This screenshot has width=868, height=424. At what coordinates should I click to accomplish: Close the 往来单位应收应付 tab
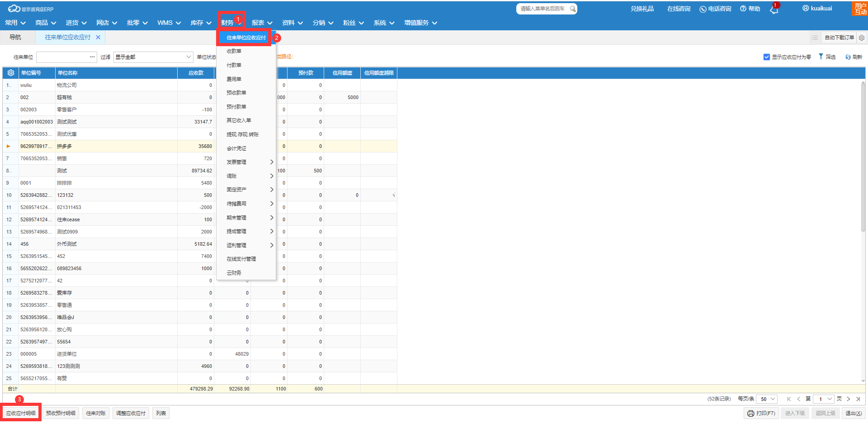pos(98,38)
